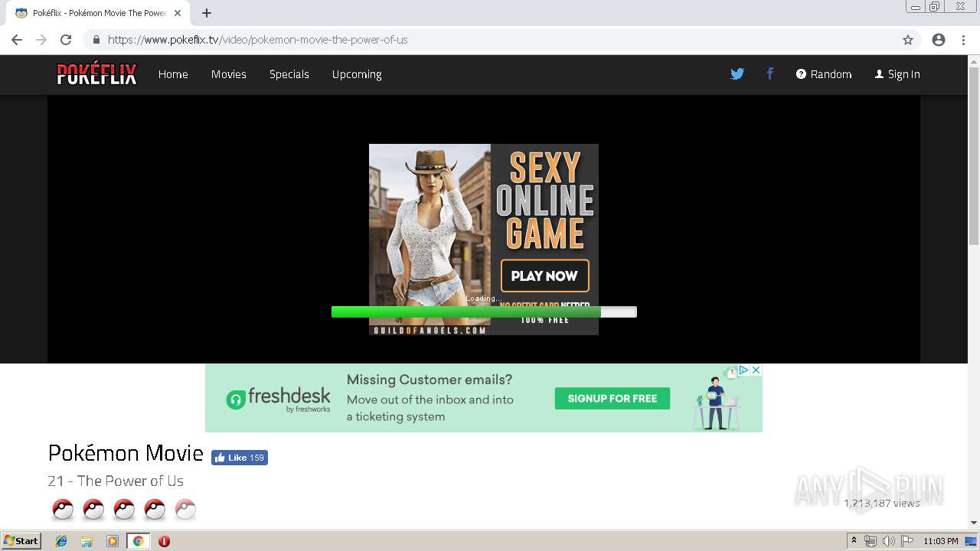Rate with the second Pokéball
The width and height of the screenshot is (980, 551).
[x=93, y=510]
